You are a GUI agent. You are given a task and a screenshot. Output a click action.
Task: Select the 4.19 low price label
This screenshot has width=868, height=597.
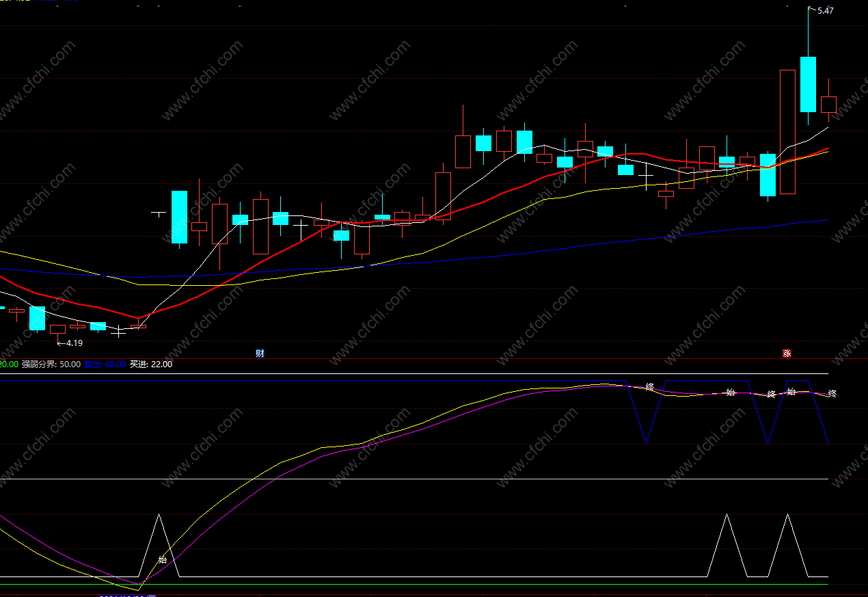click(74, 343)
